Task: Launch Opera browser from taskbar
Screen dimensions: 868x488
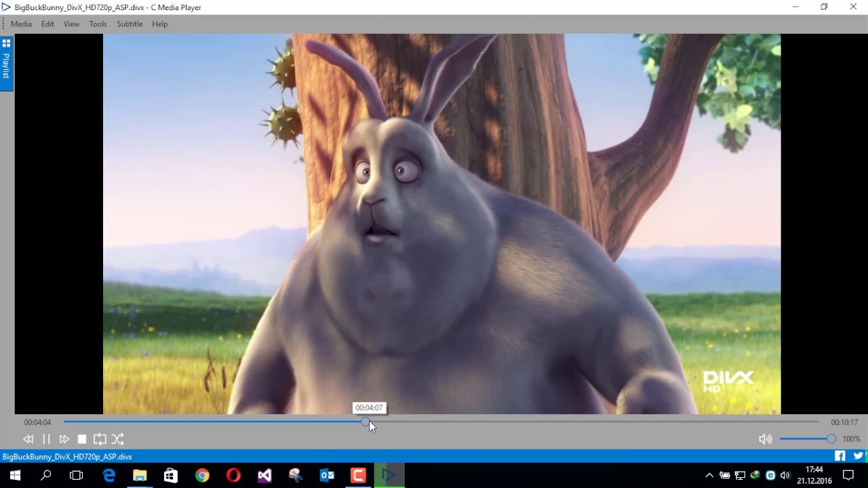Action: click(233, 476)
